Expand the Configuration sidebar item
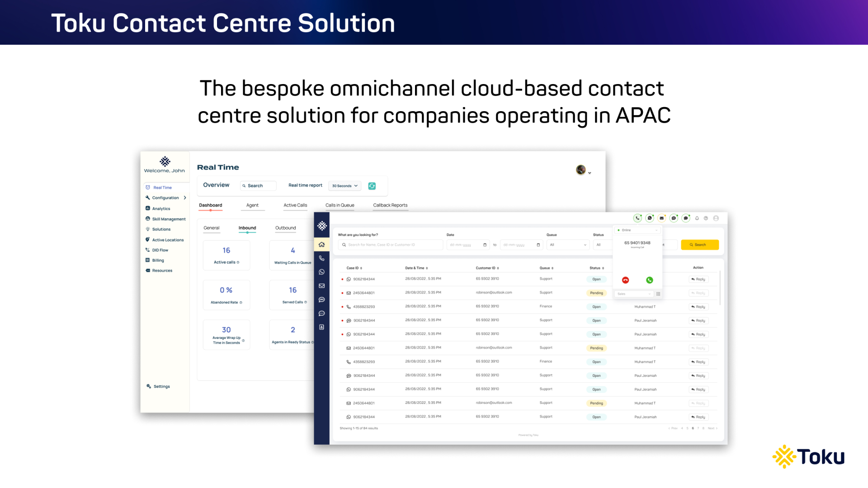This screenshot has width=868, height=488. (x=166, y=198)
